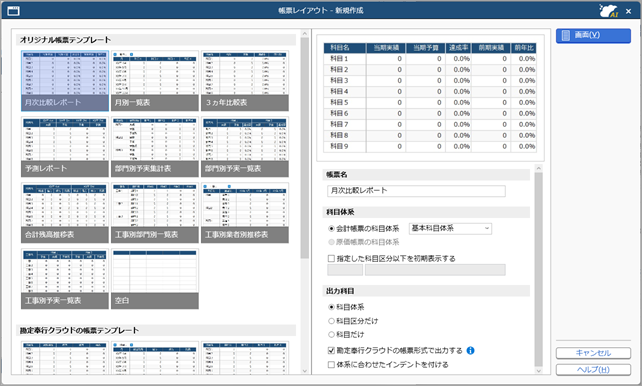The height and width of the screenshot is (386, 642).
Task: Choose the 3ヵ年比較表 template
Action: click(x=245, y=81)
